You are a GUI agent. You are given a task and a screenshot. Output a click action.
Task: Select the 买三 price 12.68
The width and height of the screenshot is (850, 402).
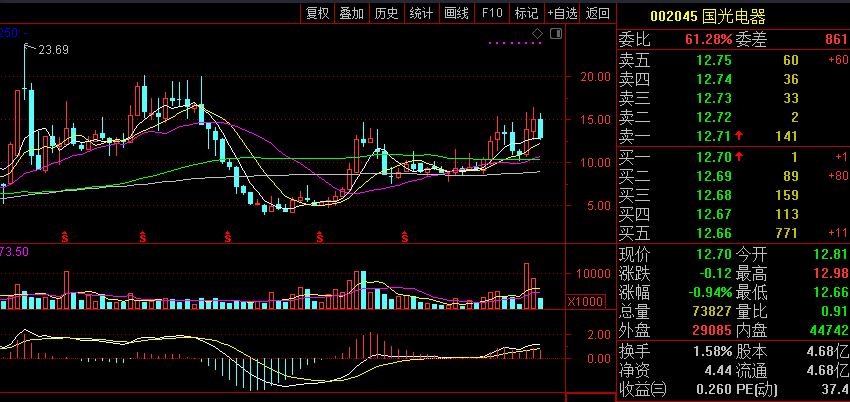[714, 195]
